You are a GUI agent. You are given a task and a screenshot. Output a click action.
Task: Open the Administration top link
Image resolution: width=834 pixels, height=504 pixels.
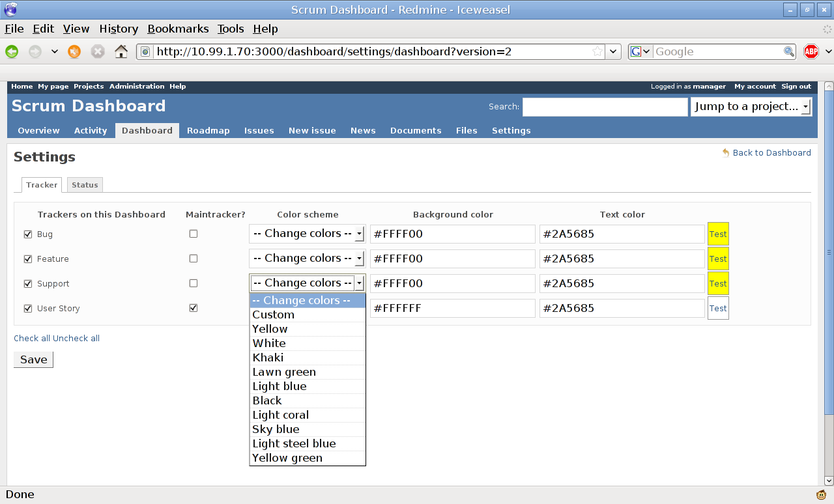[137, 86]
